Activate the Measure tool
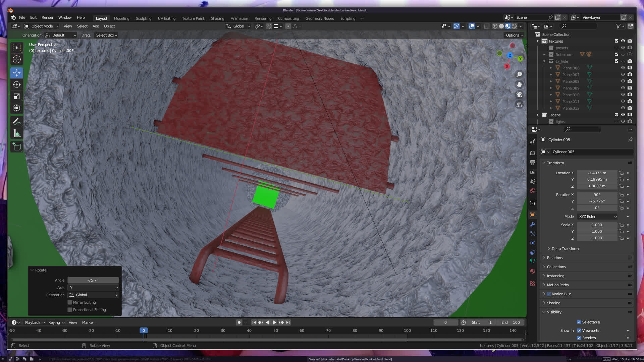Image resolution: width=644 pixels, height=362 pixels. (16, 134)
